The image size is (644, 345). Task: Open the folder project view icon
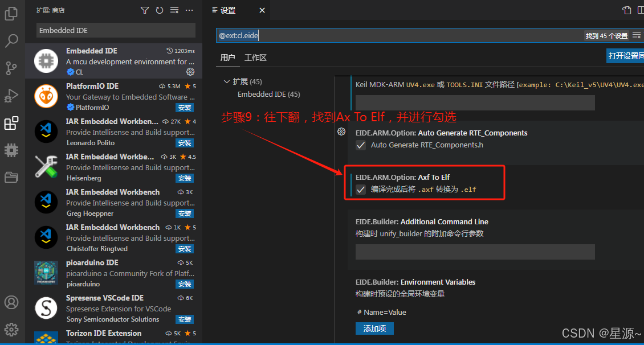(11, 177)
